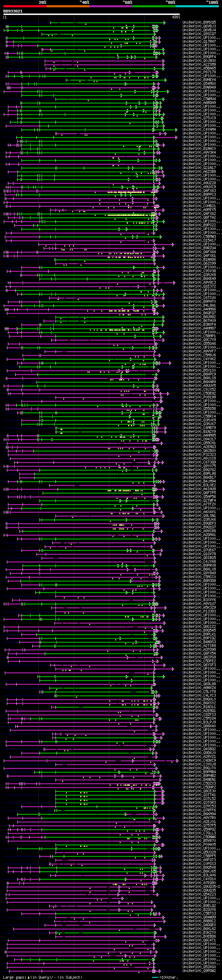
Task: Click the UniRef100_Q9Y075 entry
Action: coord(199,465)
